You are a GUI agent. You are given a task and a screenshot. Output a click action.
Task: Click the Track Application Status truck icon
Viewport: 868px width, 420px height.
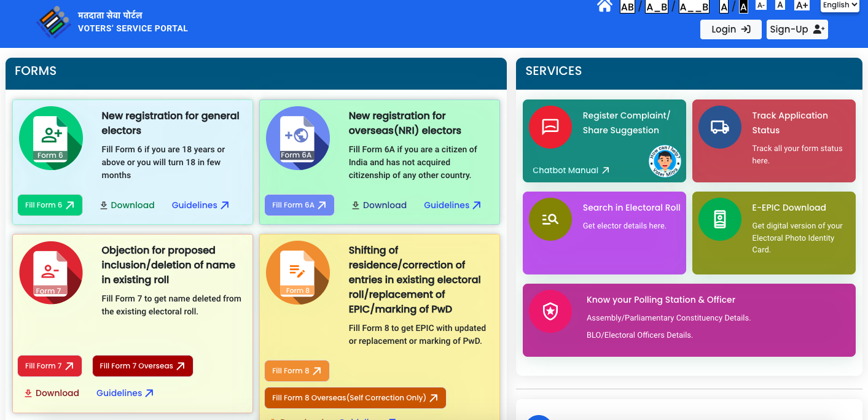[719, 127]
